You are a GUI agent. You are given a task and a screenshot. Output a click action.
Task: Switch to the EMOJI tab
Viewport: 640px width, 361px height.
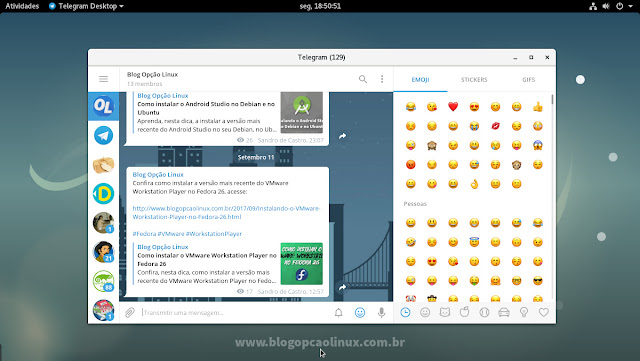[x=420, y=80]
